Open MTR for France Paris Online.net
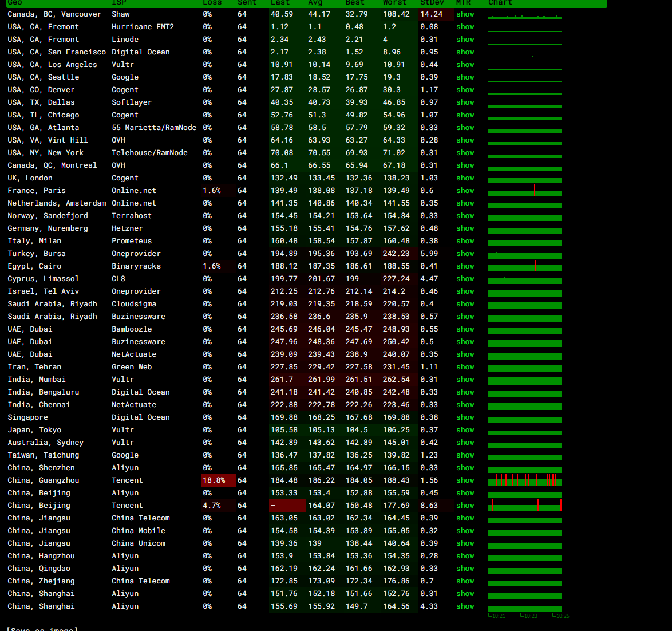This screenshot has width=672, height=631. [x=465, y=191]
